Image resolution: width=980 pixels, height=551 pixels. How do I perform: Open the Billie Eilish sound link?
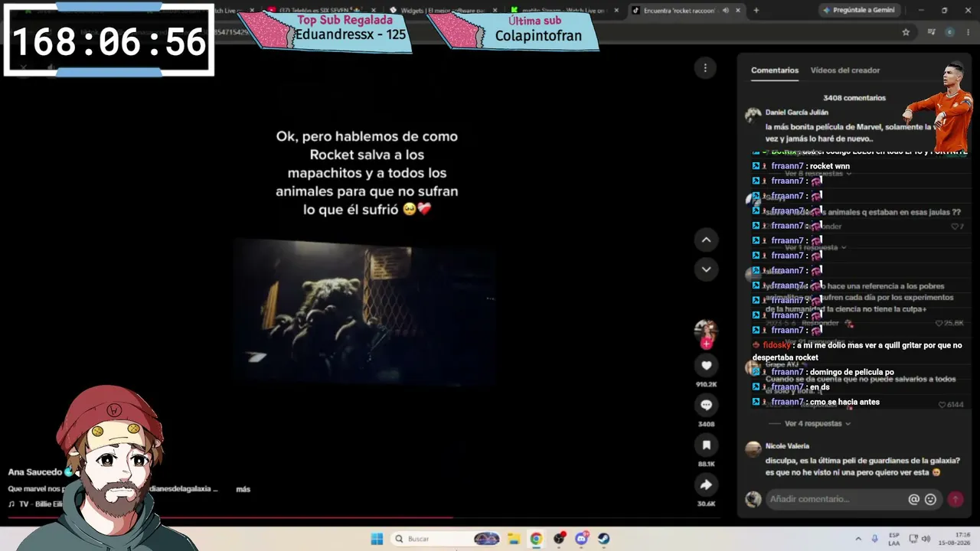click(35, 504)
